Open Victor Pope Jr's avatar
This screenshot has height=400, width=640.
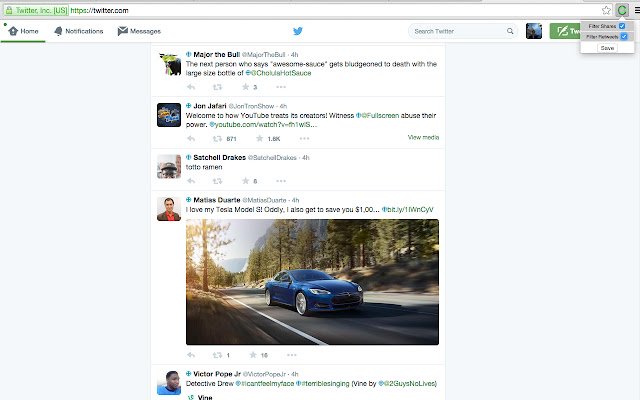[x=169, y=383]
